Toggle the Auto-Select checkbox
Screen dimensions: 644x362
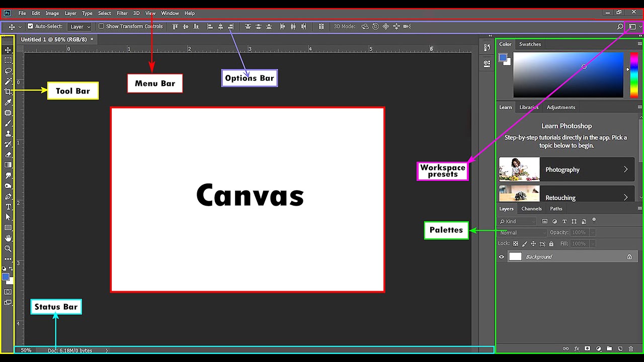point(30,26)
